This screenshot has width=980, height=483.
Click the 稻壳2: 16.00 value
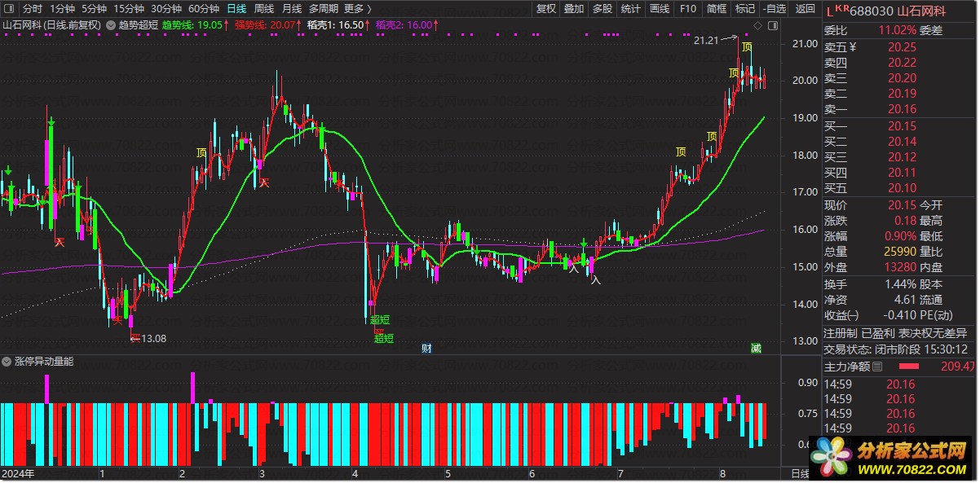[x=405, y=25]
